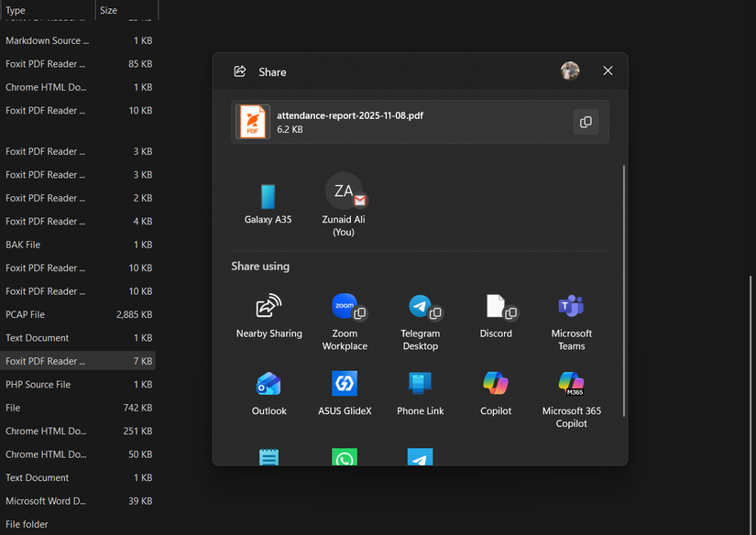Open ASUS GlideX share option
The image size is (756, 535).
pyautogui.click(x=345, y=393)
